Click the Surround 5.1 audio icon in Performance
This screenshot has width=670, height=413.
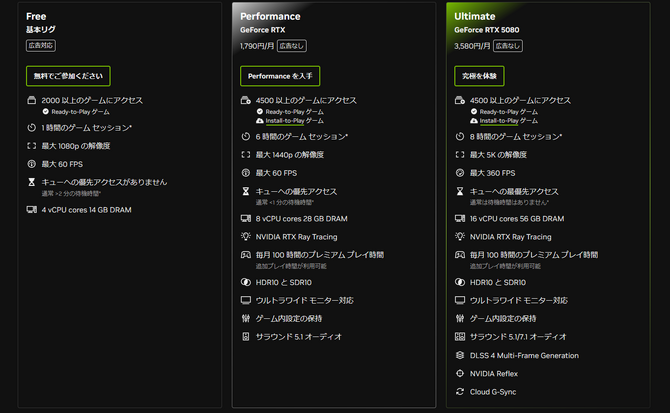point(246,337)
